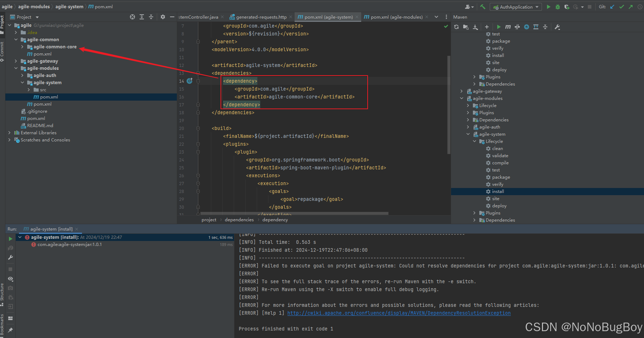Image resolution: width=644 pixels, height=338 pixels.
Task: Select the dependencies breadcrumb below the editor
Action: click(x=239, y=219)
